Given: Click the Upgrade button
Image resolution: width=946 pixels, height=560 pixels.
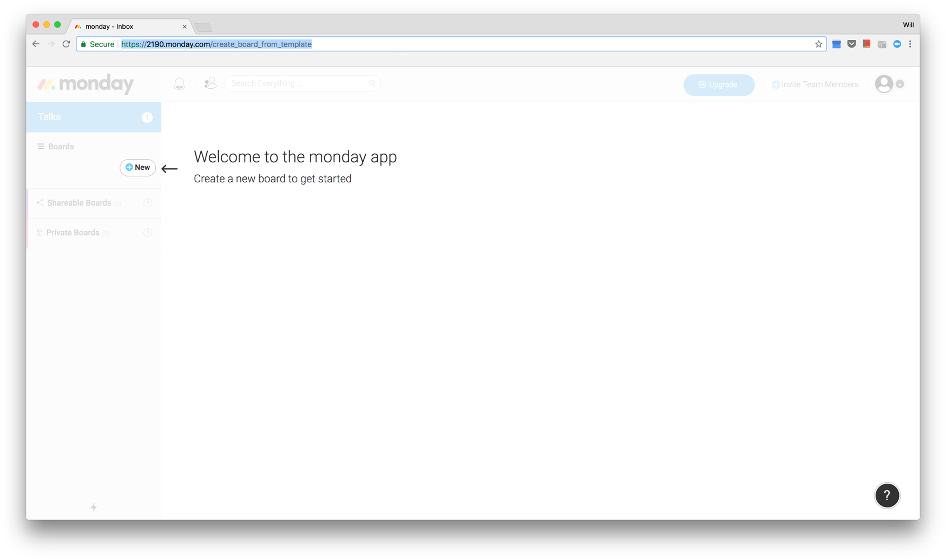Looking at the screenshot, I should (719, 84).
